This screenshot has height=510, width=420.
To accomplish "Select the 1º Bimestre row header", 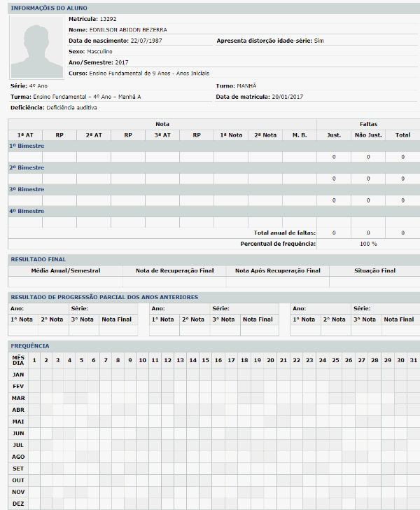I will pyautogui.click(x=27, y=146).
